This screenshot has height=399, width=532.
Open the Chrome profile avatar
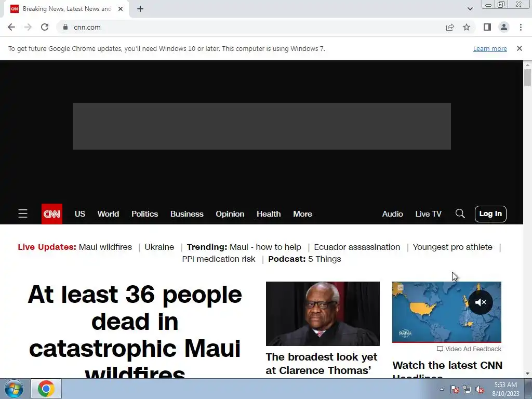pos(504,27)
